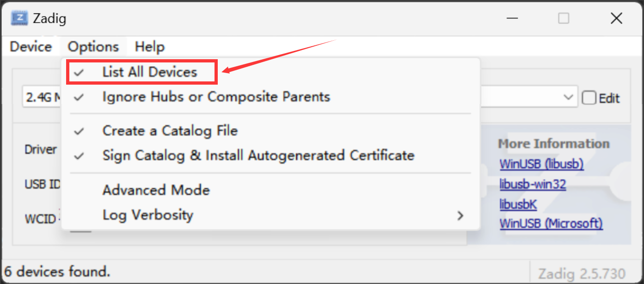The image size is (644, 284).
Task: Toggle Sign Catalog & Install Autogenerated Certificate
Action: [x=258, y=155]
